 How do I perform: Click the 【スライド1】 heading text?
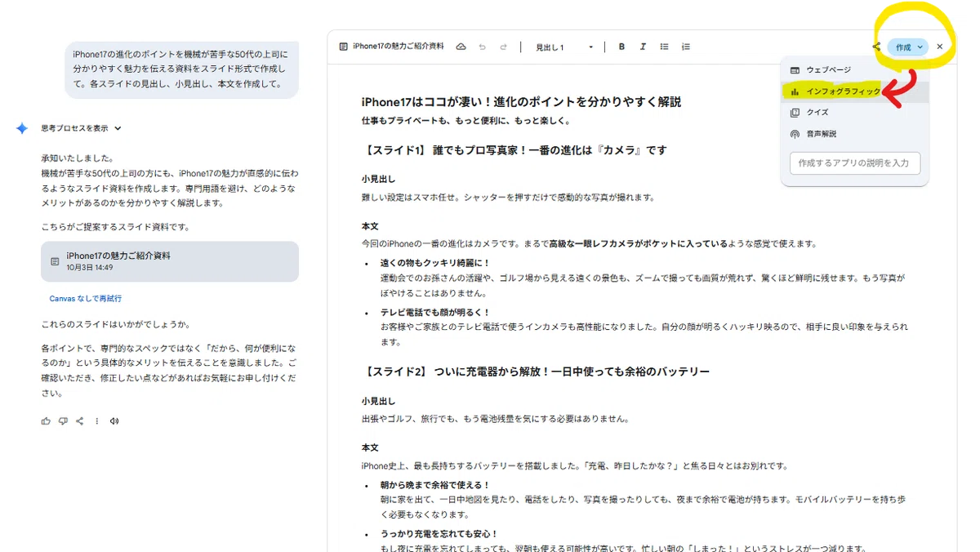click(x=514, y=150)
